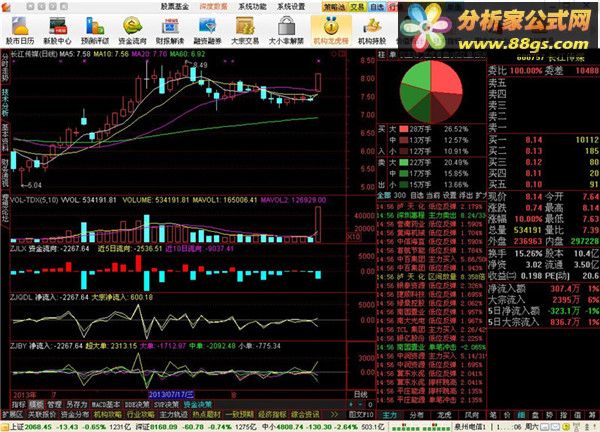Screen dimensions: 600x432
Task: Open the 新股中心 toolbar icon
Action: click(57, 31)
